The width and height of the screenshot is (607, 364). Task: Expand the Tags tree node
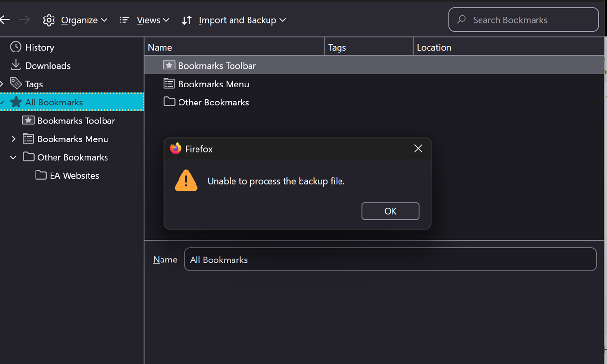[2, 84]
